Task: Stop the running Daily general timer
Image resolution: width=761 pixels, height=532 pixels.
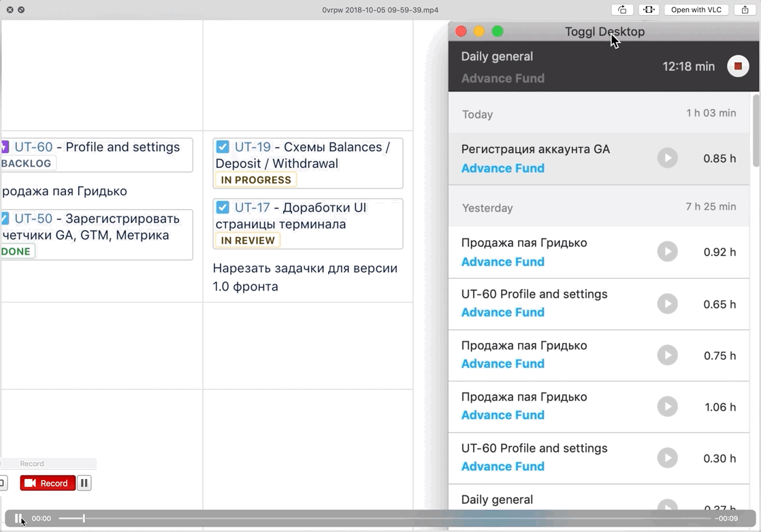Action: 738,66
